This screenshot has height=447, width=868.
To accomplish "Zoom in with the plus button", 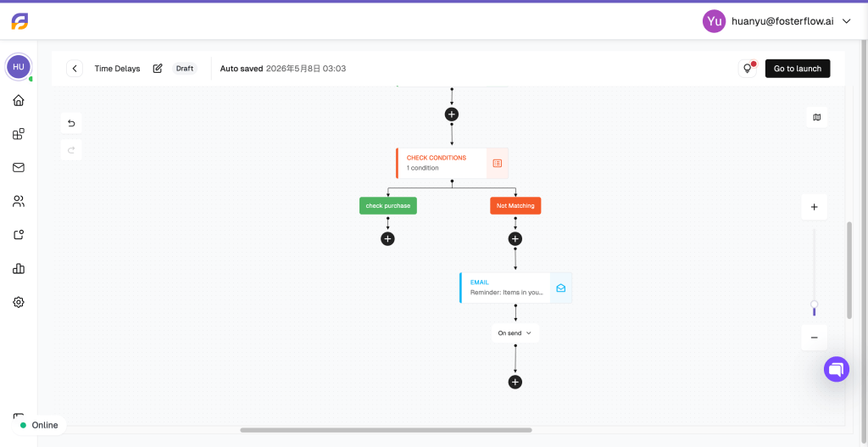I will point(814,207).
